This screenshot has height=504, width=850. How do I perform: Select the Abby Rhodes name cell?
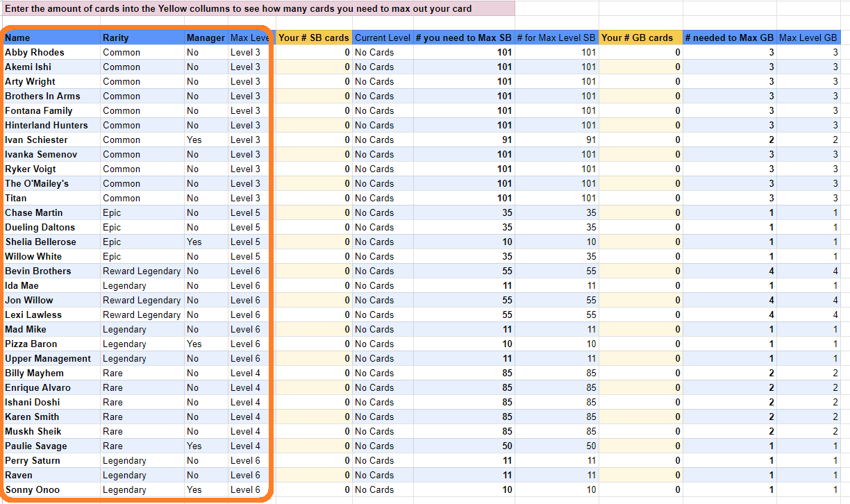coord(52,52)
